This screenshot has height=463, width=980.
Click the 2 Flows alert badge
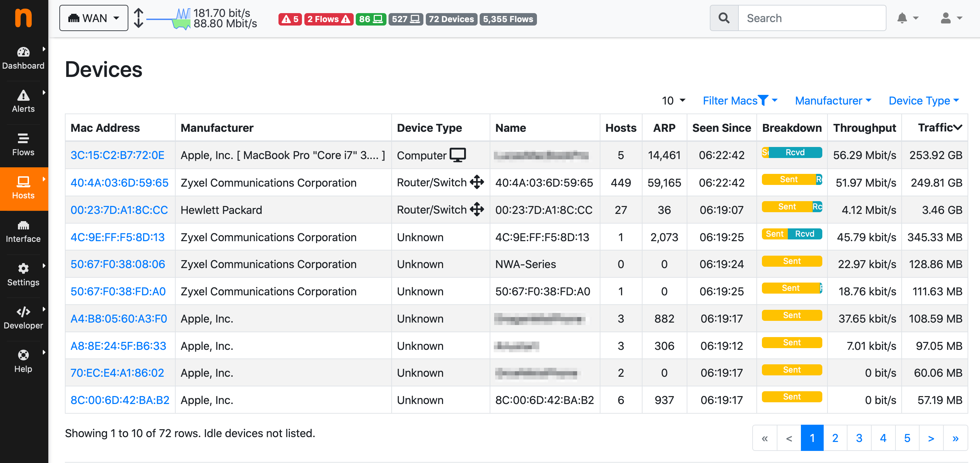tap(328, 19)
